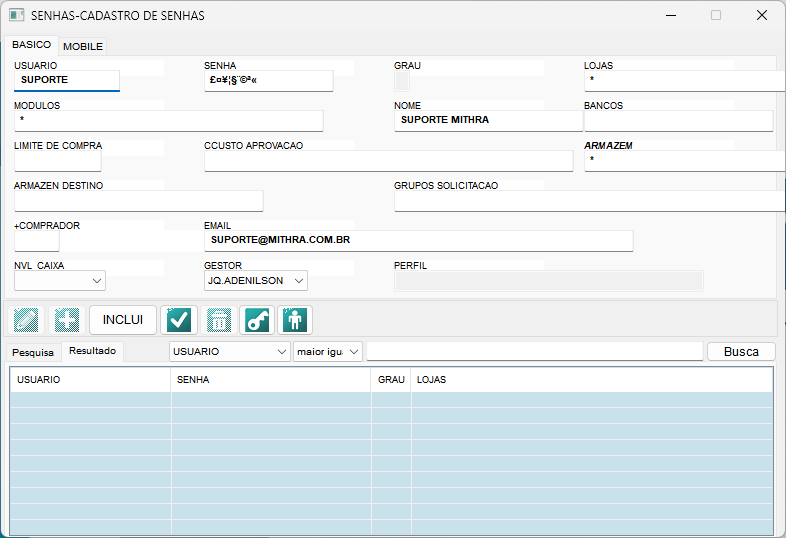786x538 pixels.
Task: Toggle the GRAU checkbox
Action: 402,81
